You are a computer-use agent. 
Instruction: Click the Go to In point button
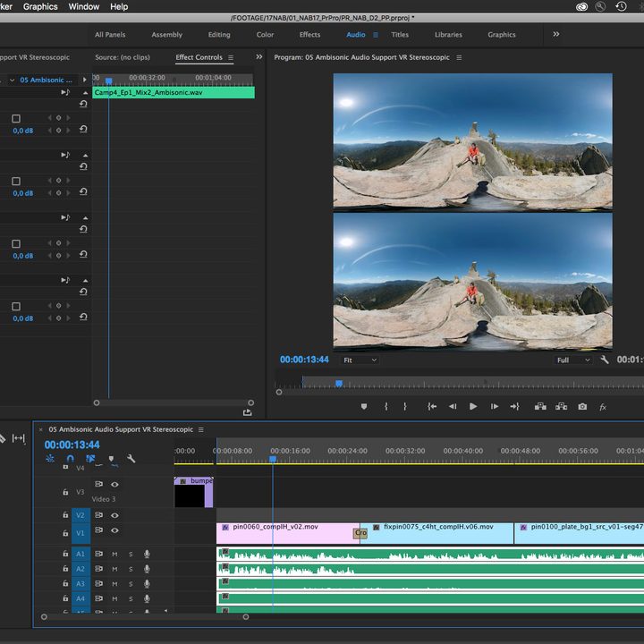pos(432,407)
